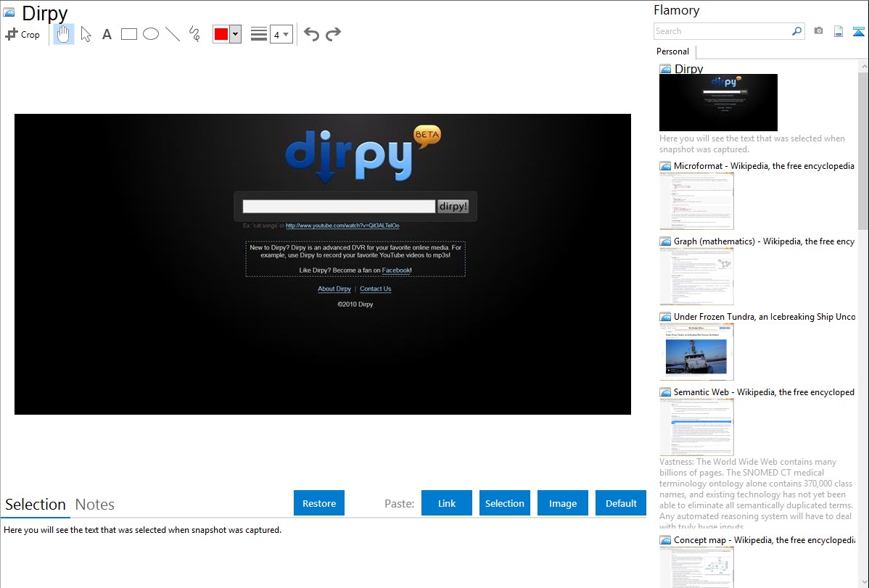Click the blue Flamory upload icon
869x588 pixels.
tap(858, 31)
